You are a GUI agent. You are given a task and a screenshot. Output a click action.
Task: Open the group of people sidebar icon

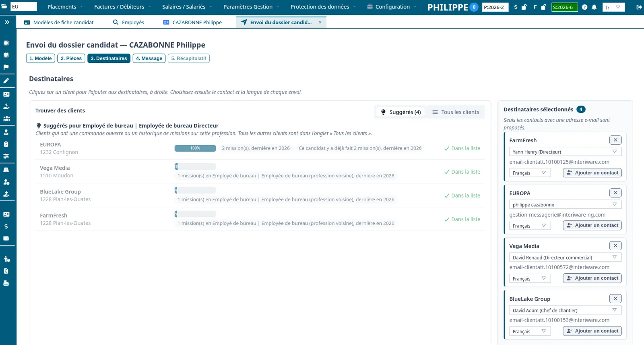(6, 118)
